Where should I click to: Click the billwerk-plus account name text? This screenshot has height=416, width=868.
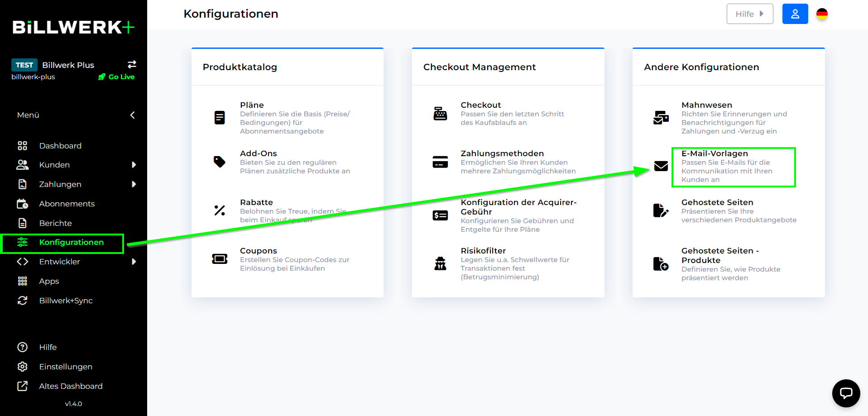[33, 77]
